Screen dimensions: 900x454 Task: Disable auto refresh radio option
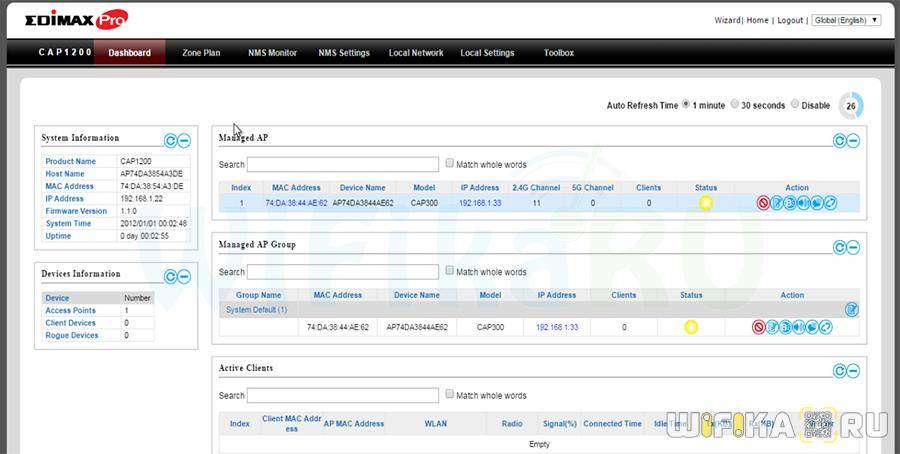click(x=795, y=104)
